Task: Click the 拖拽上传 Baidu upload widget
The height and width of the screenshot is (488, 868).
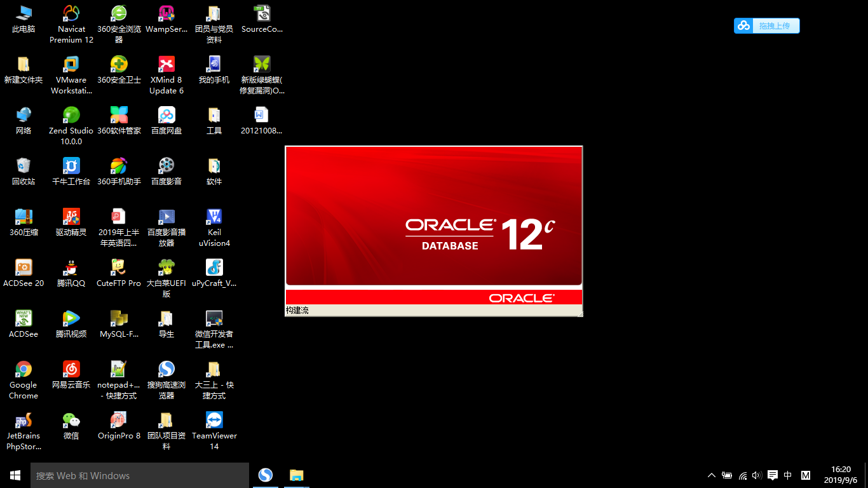Action: [x=767, y=25]
